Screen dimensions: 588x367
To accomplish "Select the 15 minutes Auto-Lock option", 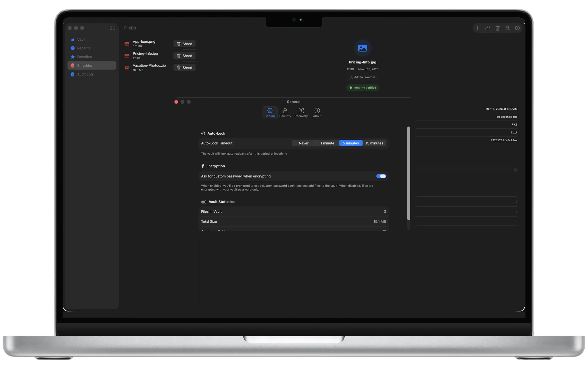I will pos(374,143).
